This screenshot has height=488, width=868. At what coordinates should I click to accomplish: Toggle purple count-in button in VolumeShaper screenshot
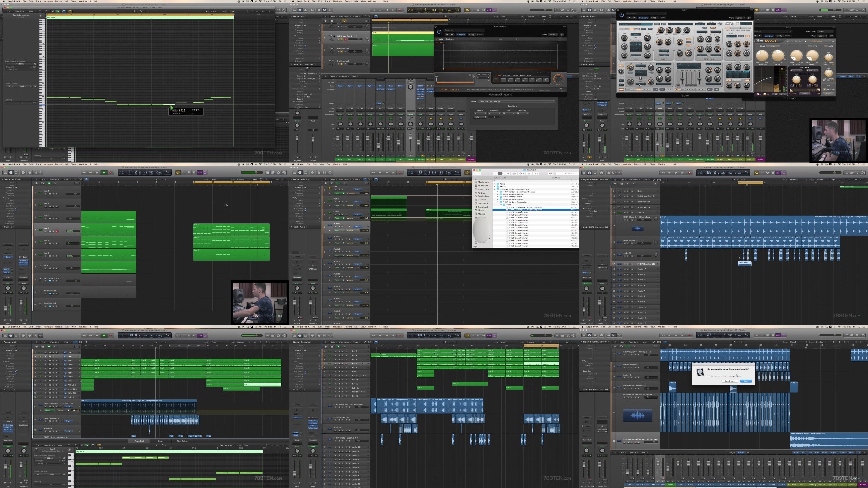[489, 10]
